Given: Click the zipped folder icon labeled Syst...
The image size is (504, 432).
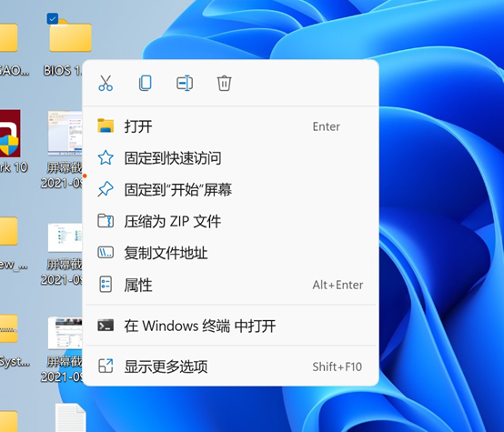Looking at the screenshot, I should [x=9, y=328].
